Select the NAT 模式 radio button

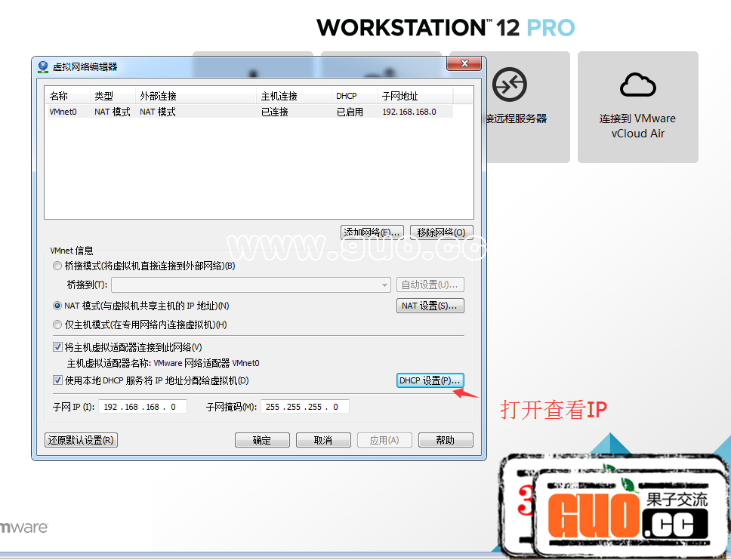pyautogui.click(x=57, y=306)
